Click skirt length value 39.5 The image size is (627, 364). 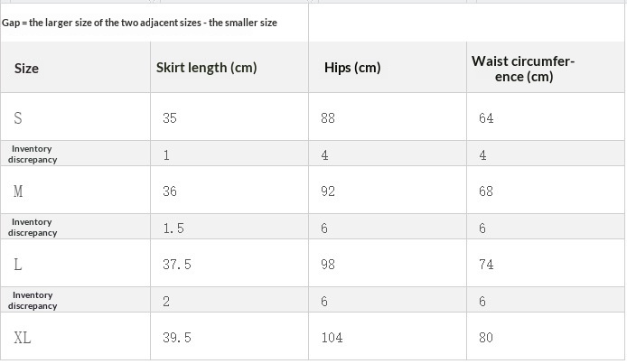click(x=177, y=338)
